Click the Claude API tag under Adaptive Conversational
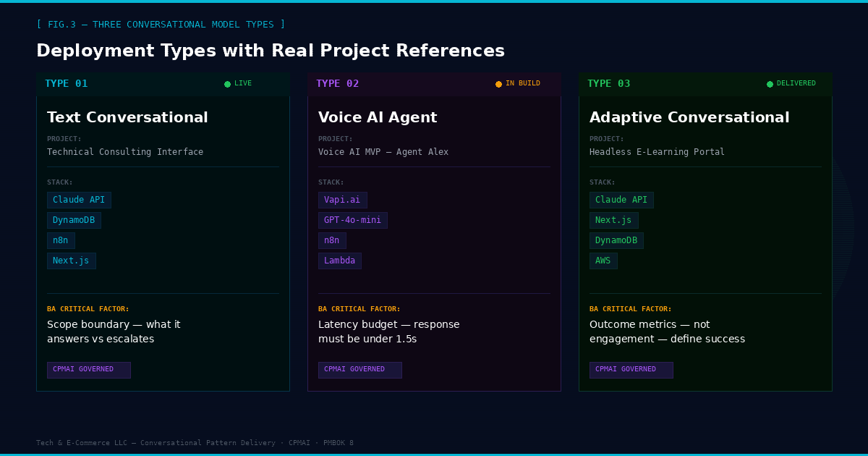 [621, 200]
